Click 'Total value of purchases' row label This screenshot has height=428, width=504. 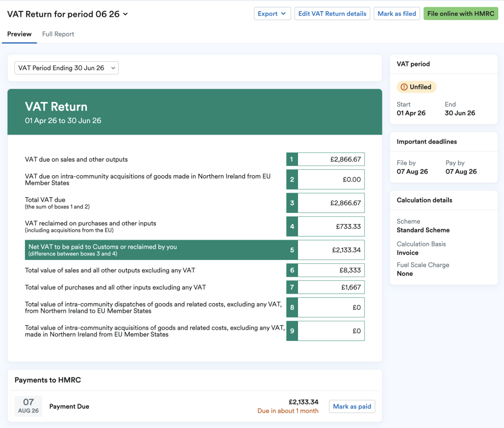115,287
